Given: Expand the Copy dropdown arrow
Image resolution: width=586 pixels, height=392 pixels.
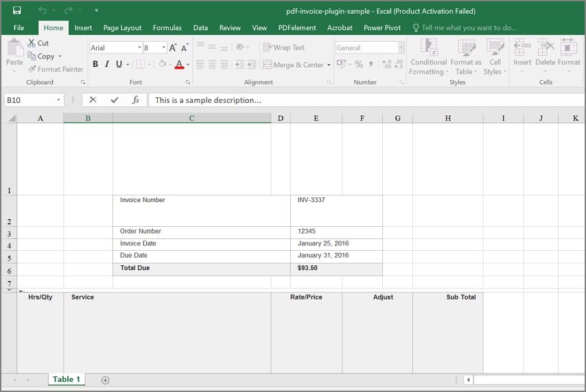Looking at the screenshot, I should [60, 56].
